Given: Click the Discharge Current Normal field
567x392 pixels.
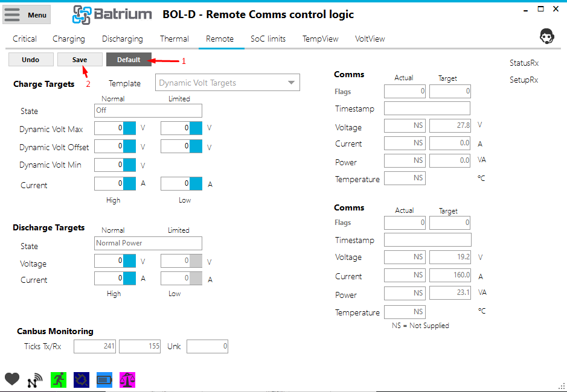Looking at the screenshot, I should click(x=109, y=279).
